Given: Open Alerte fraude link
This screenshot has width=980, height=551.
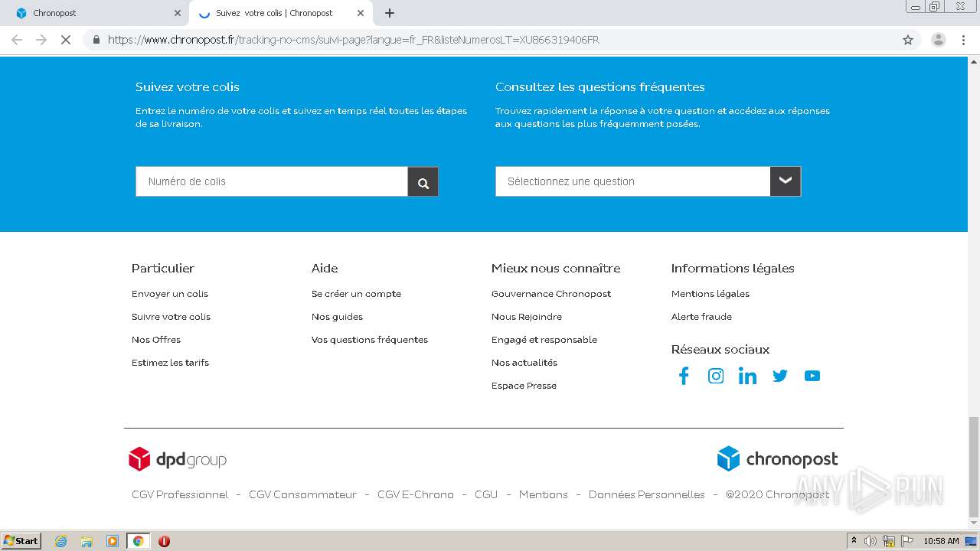Looking at the screenshot, I should 701,317.
